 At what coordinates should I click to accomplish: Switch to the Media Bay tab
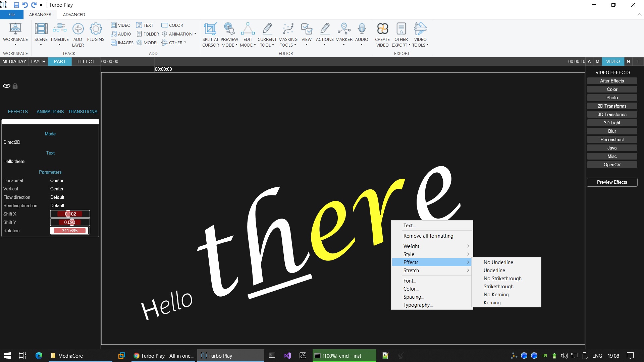14,61
